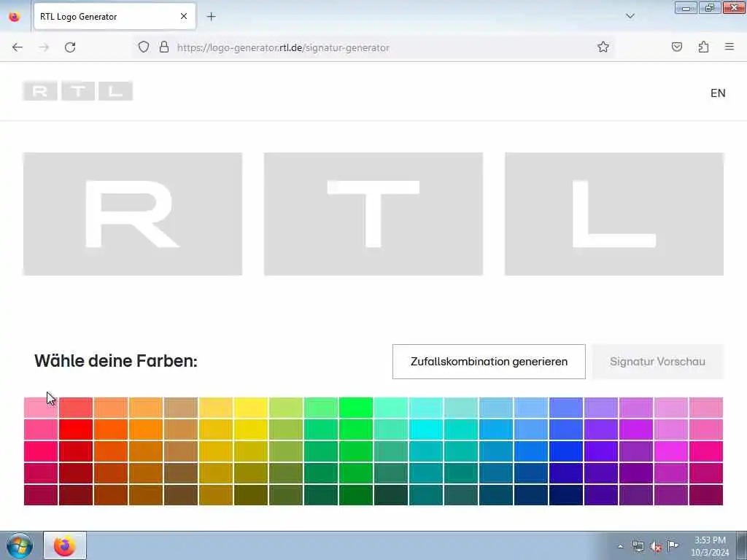Open the Save to Pocket icon
Screen dimensions: 747x560
pos(677,47)
